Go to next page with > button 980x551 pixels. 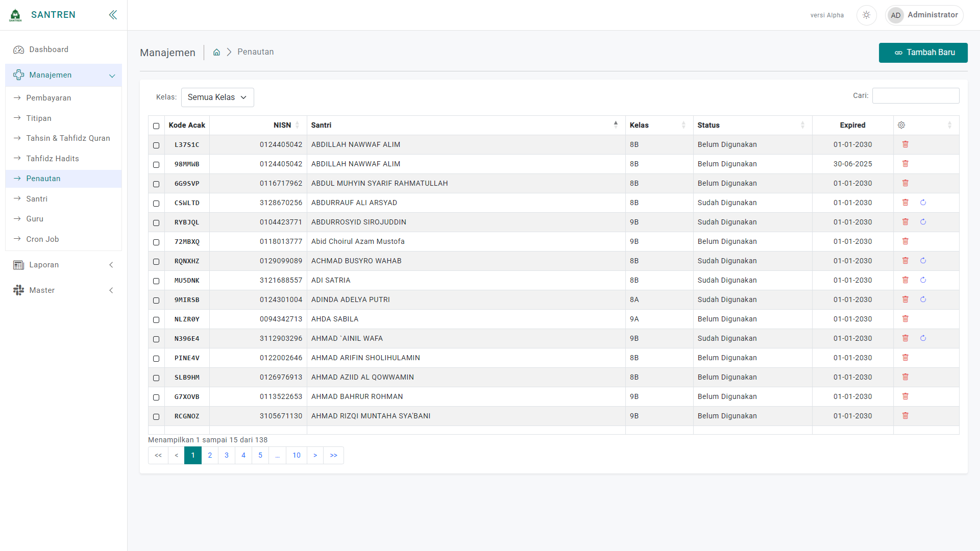pyautogui.click(x=315, y=455)
